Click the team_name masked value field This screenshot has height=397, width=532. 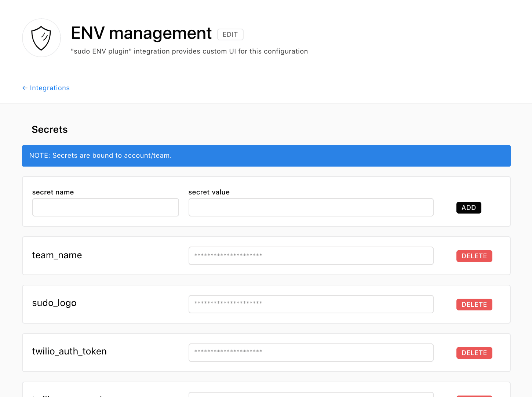point(311,256)
